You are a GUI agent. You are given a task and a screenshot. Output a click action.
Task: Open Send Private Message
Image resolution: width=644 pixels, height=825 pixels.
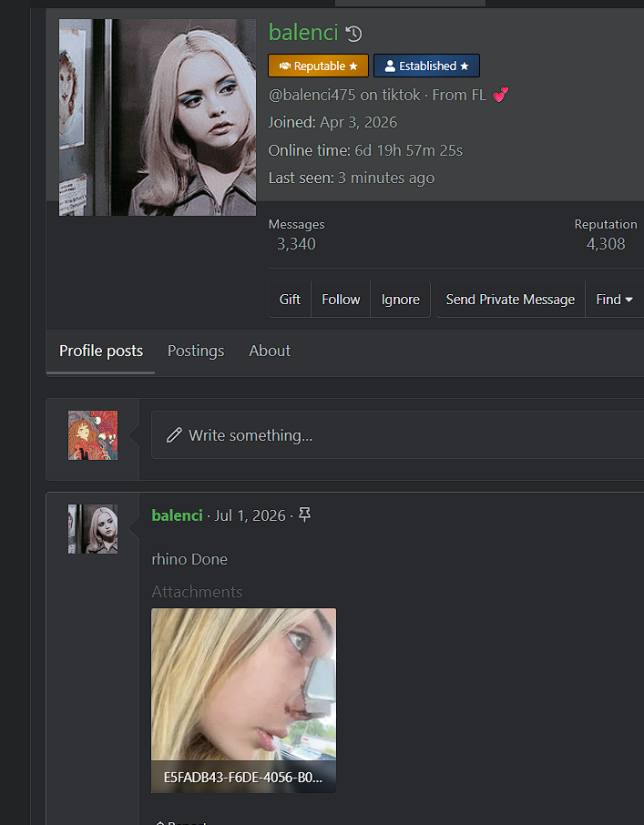510,300
